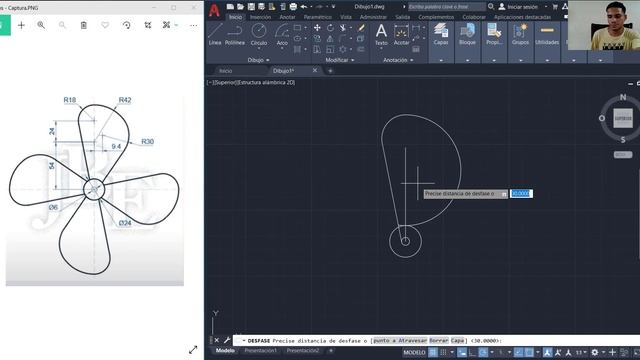Select the Estirar (Stretch) tool
Image resolution: width=640 pixels, height=360 pixels.
pos(317,49)
